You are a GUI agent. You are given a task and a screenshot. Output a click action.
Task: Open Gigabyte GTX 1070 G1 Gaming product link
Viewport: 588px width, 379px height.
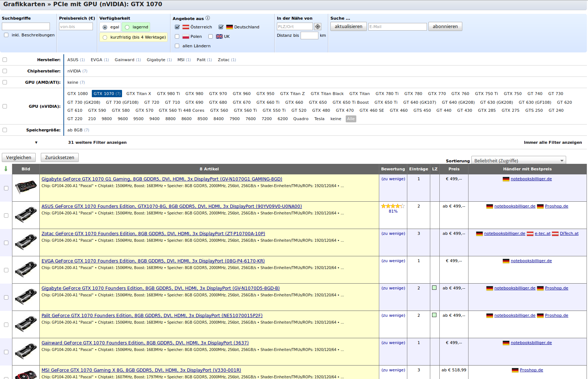pos(162,179)
